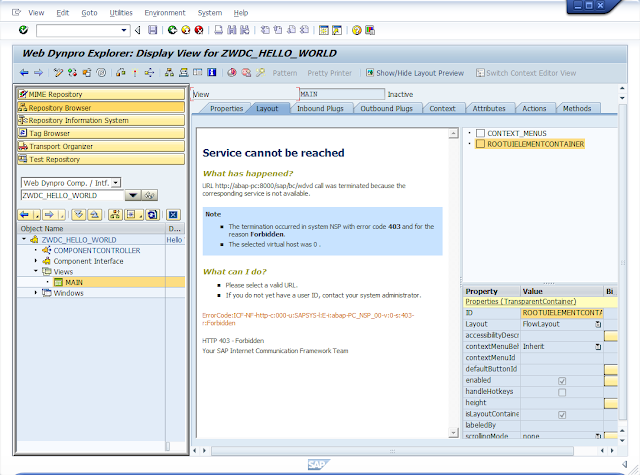Click the Create New Session icon
640x475 pixels.
(x=324, y=30)
